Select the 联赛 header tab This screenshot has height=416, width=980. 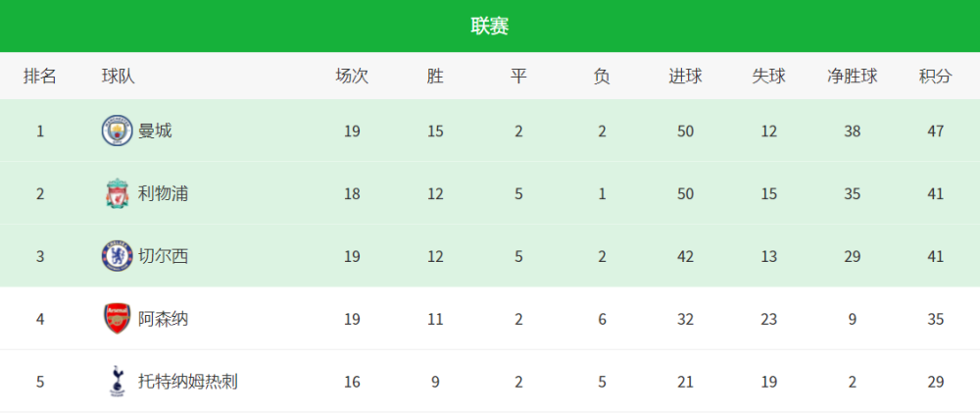[x=490, y=26]
